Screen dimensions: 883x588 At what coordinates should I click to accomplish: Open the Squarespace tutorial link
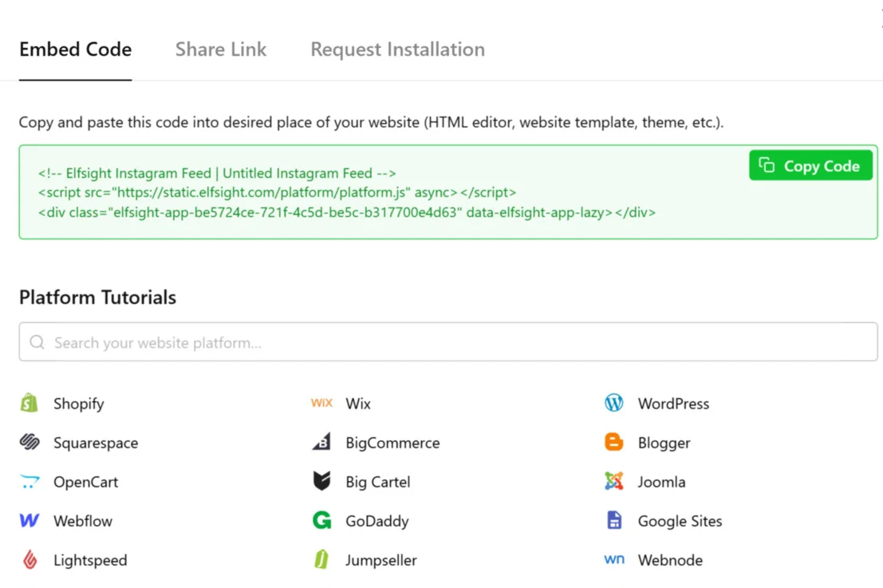96,444
